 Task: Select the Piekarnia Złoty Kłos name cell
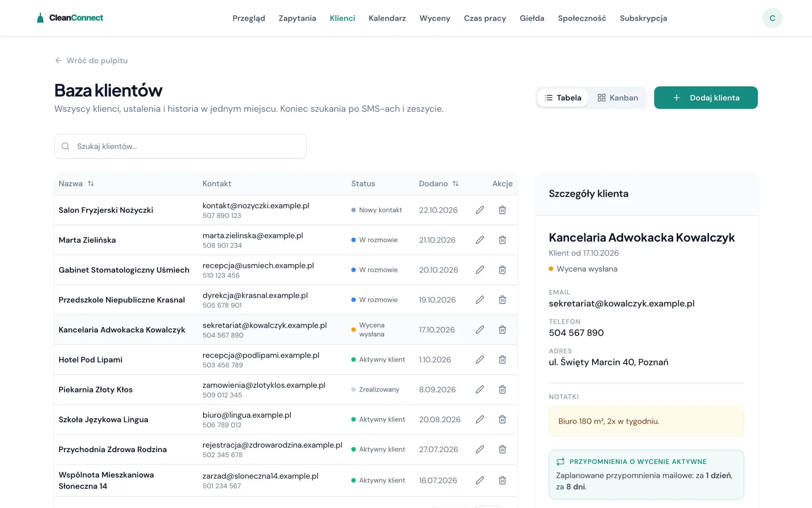(x=96, y=389)
